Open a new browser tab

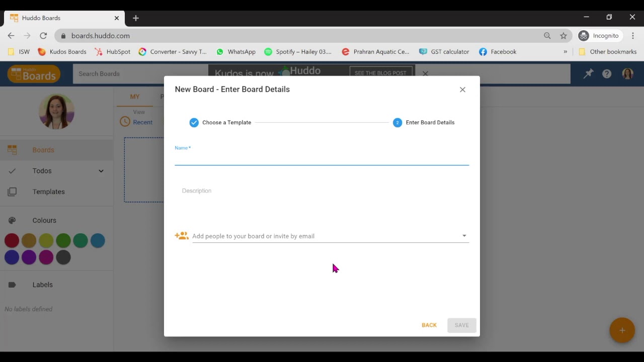135,18
